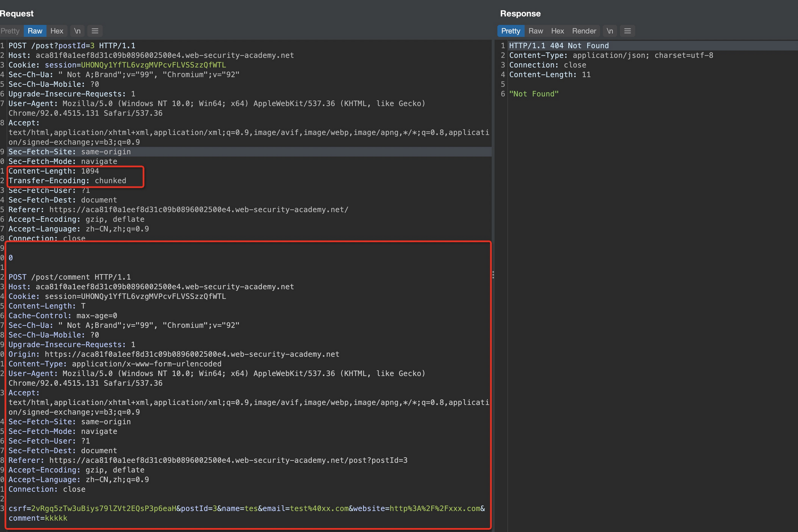798x532 pixels.
Task: Click the 'Origin:' header line
Action: (x=174, y=354)
